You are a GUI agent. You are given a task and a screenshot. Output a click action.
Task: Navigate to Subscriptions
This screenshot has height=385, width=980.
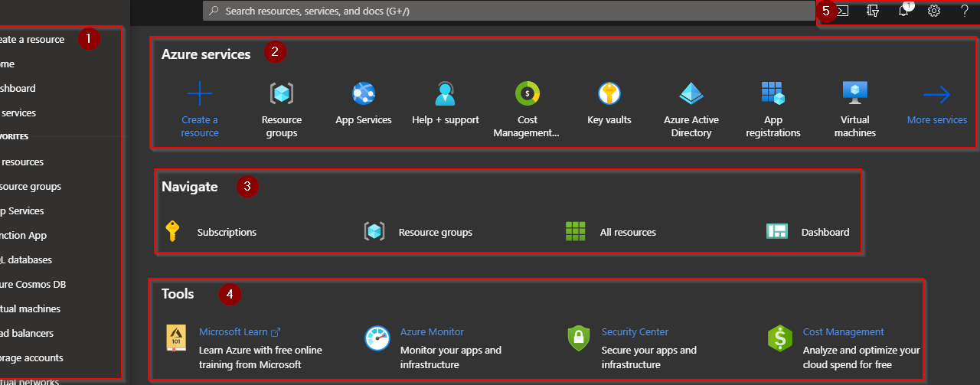[226, 232]
